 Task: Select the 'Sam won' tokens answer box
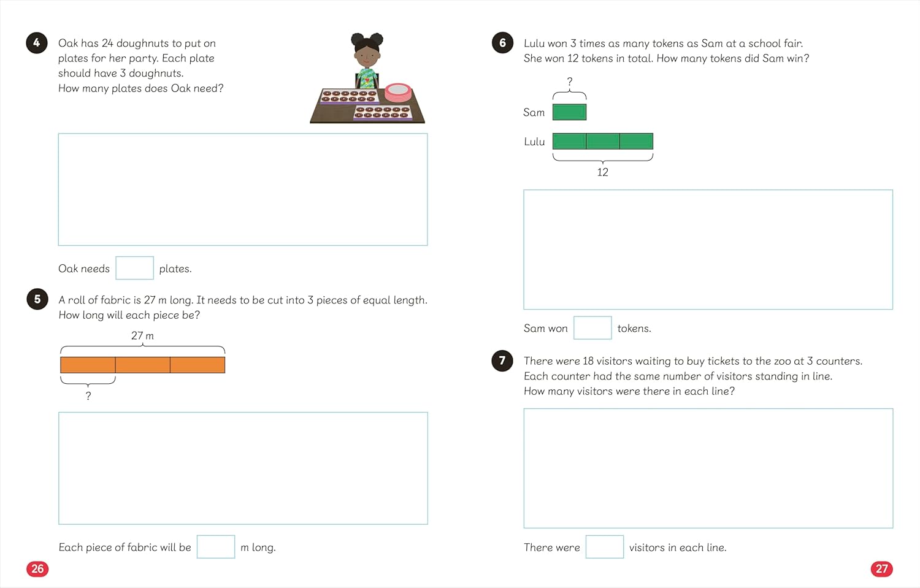[x=592, y=327]
